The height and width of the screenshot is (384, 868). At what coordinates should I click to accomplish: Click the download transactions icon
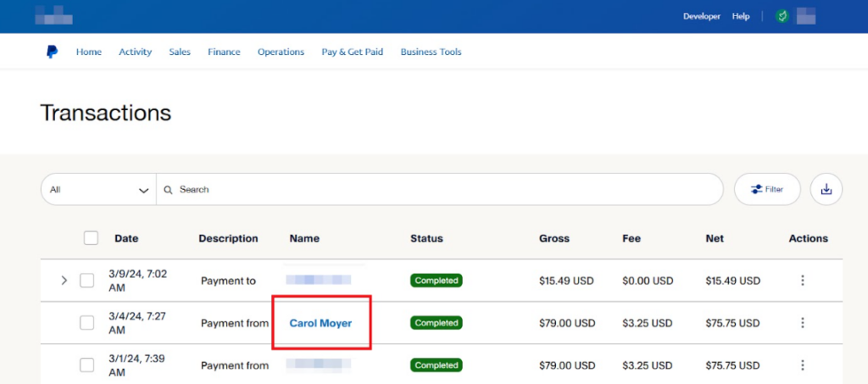click(x=826, y=190)
